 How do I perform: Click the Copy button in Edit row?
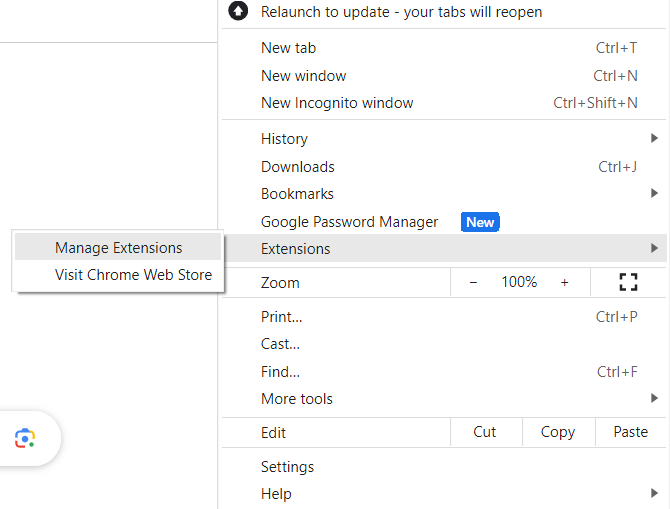557,432
